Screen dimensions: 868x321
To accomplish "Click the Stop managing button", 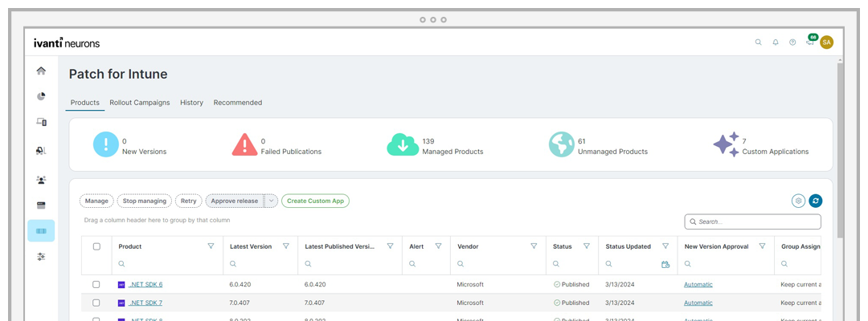I will (x=145, y=201).
